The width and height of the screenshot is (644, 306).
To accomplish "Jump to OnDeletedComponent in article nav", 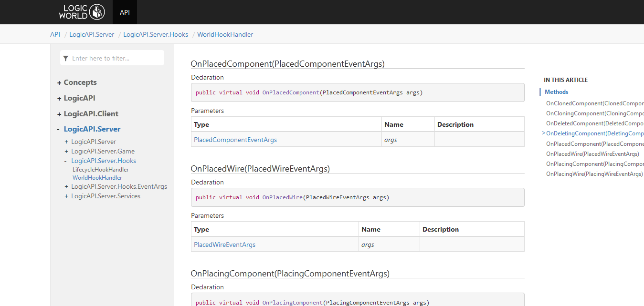I will (x=595, y=123).
